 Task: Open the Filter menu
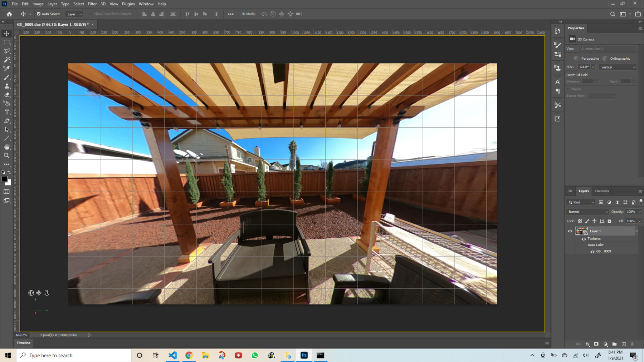(x=92, y=4)
